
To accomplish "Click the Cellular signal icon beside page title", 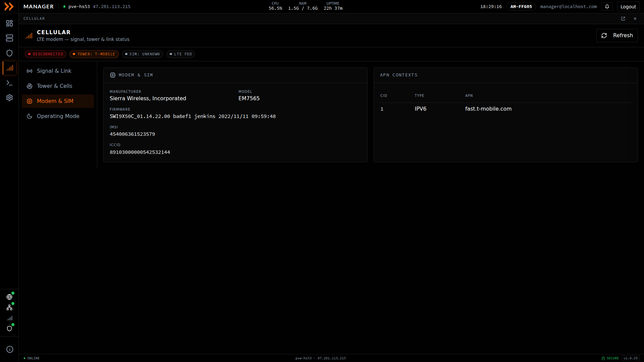I will (x=29, y=36).
